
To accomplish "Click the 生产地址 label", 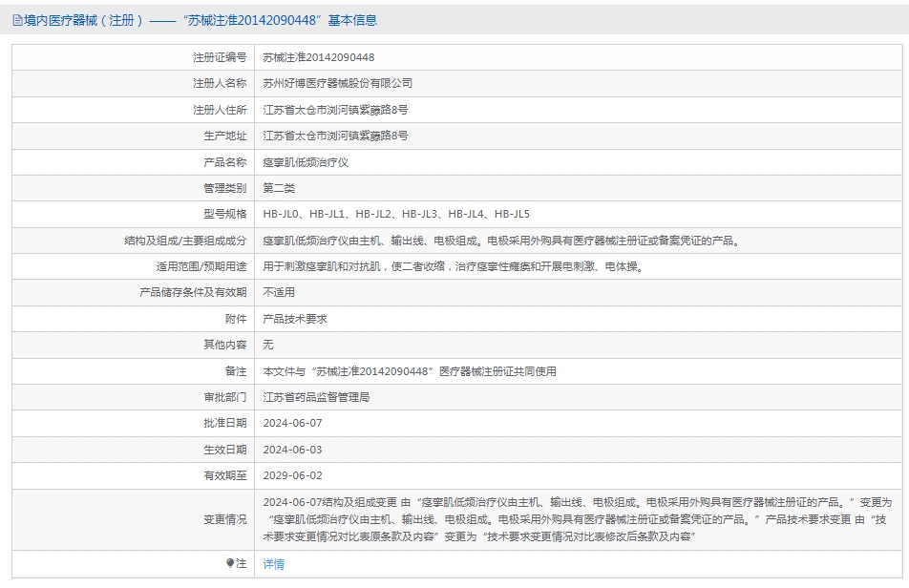I will coord(225,136).
